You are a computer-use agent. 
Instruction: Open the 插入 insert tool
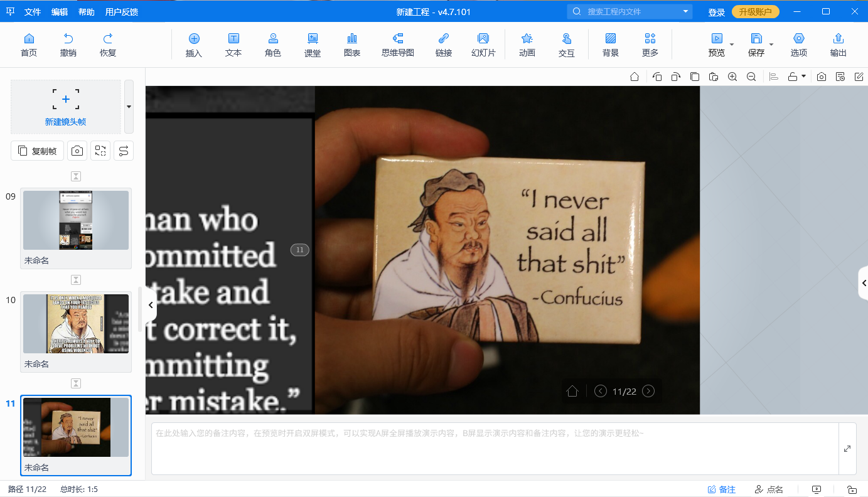point(194,45)
